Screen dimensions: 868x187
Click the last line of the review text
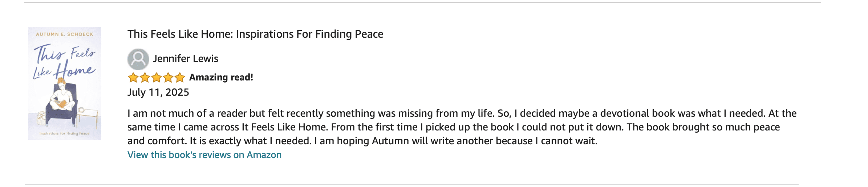coord(362,141)
